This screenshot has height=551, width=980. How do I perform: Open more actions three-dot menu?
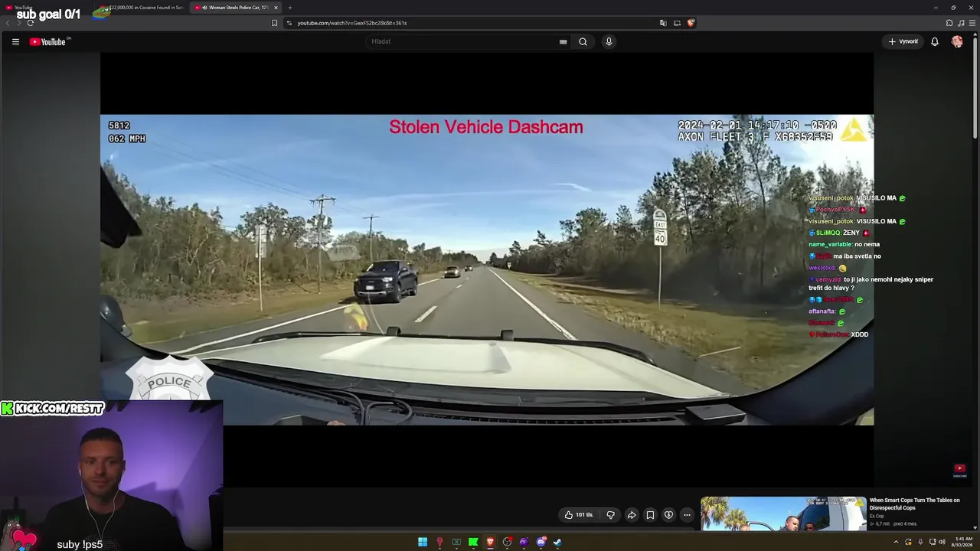[687, 515]
